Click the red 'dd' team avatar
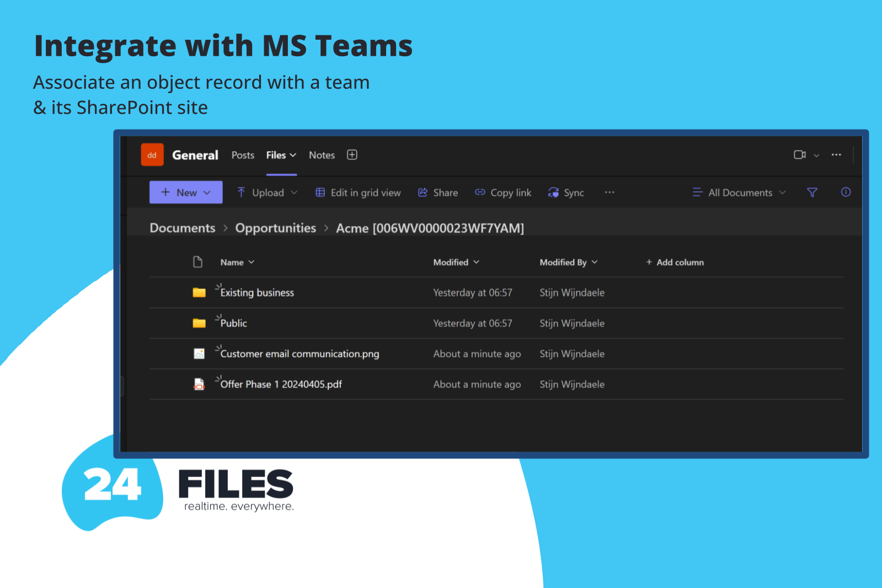This screenshot has width=882, height=588. pyautogui.click(x=152, y=155)
